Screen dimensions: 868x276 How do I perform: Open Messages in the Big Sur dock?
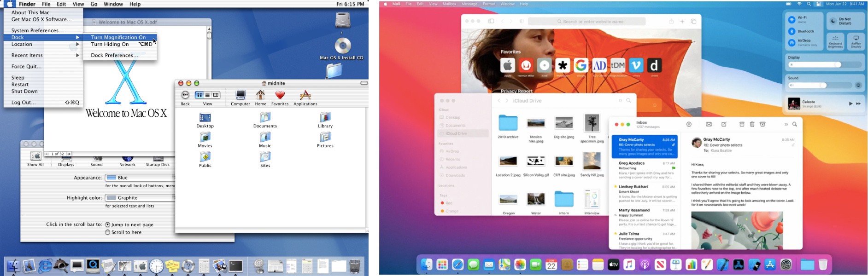(x=474, y=264)
